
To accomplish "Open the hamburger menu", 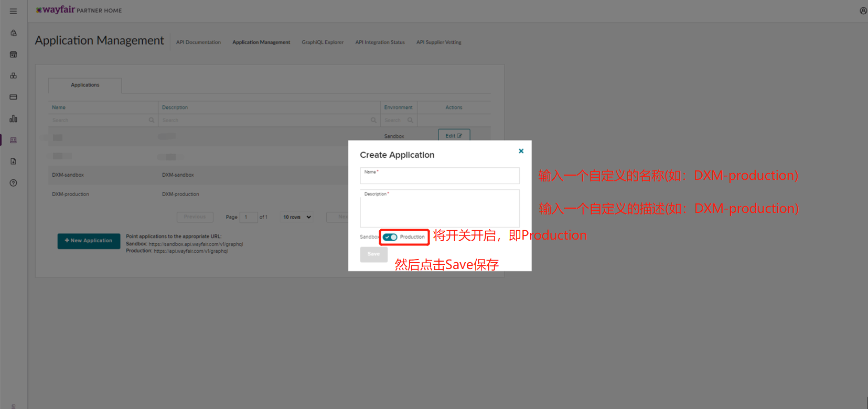I will tap(13, 11).
